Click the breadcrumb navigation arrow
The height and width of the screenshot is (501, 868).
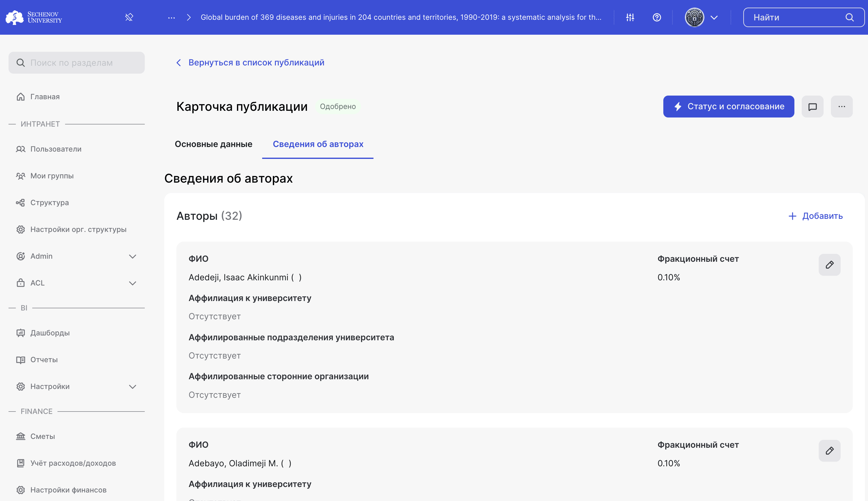point(188,17)
